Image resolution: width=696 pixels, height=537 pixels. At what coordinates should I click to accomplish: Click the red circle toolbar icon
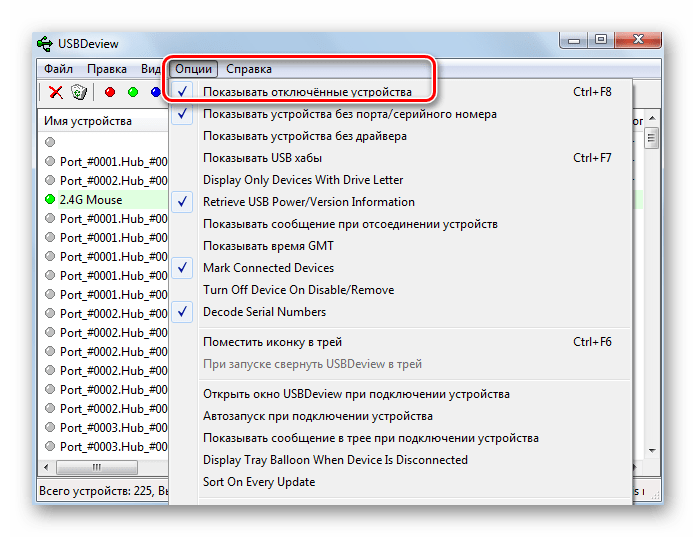point(110,92)
